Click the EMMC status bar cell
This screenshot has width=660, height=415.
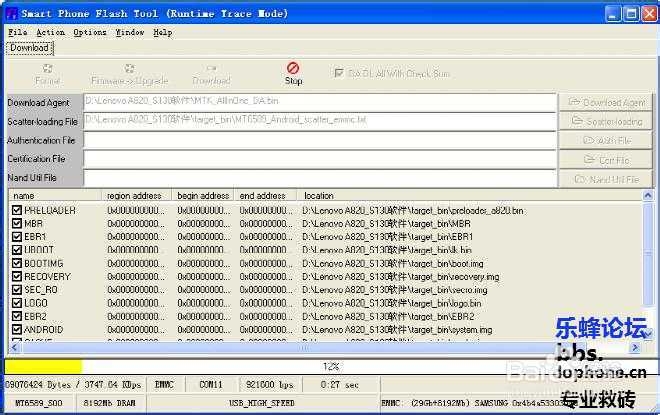[x=164, y=385]
